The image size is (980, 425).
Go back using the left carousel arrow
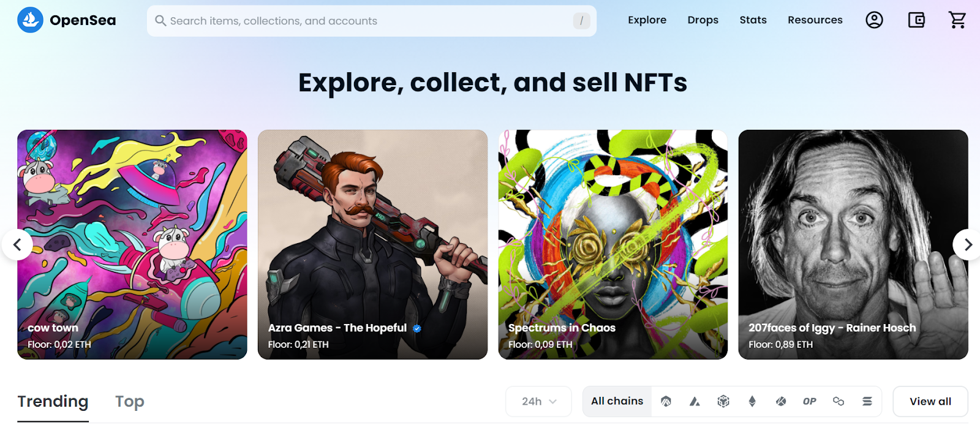[x=18, y=244]
